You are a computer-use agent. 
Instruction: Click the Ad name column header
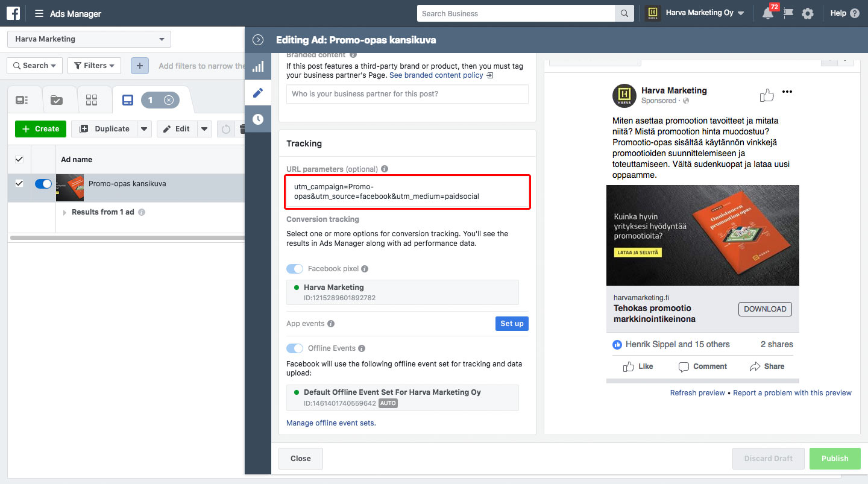click(77, 160)
